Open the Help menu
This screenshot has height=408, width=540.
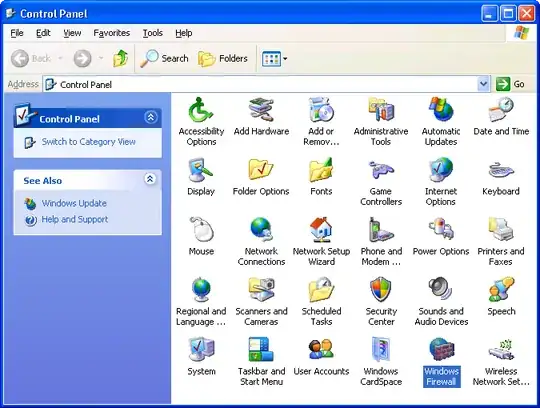tap(184, 33)
